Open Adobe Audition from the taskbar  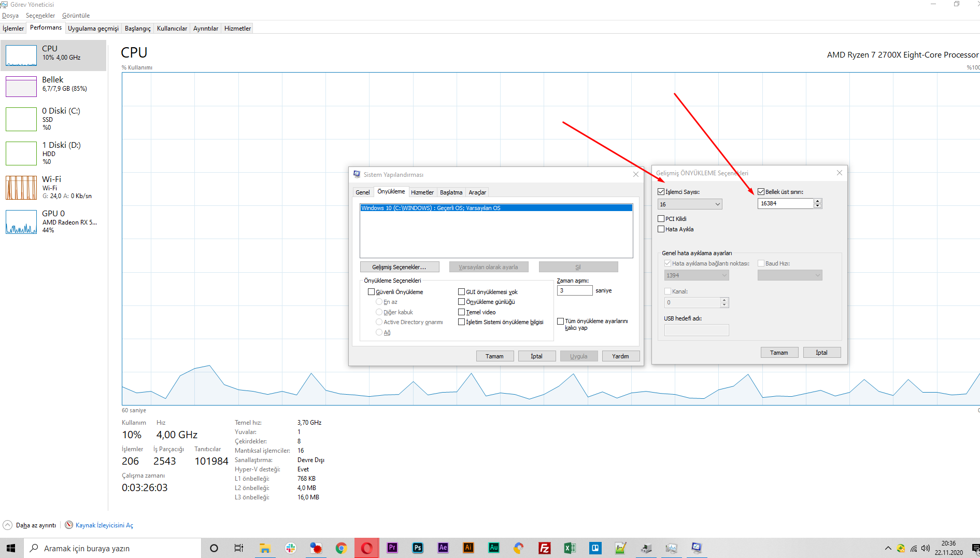pyautogui.click(x=494, y=548)
